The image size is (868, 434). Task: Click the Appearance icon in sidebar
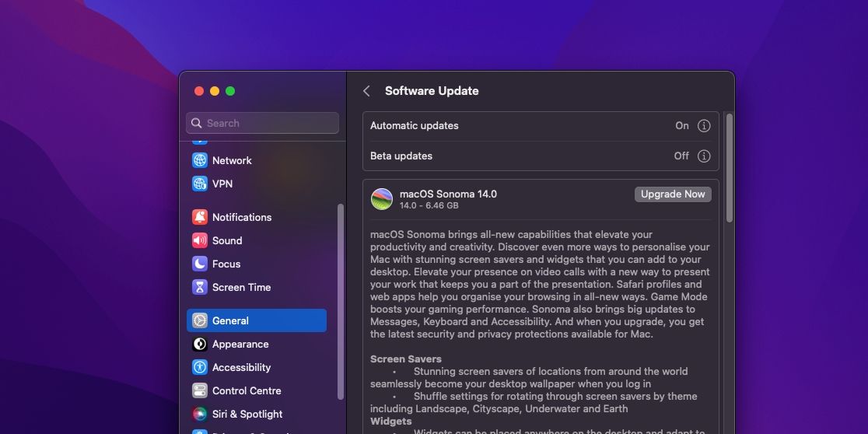pos(200,344)
